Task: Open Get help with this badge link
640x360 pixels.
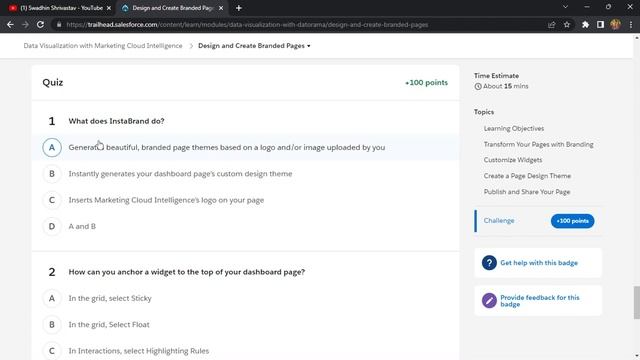Action: tap(539, 263)
